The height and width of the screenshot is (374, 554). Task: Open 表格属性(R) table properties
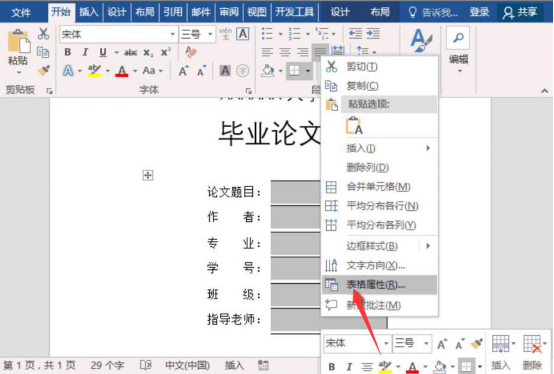[379, 285]
